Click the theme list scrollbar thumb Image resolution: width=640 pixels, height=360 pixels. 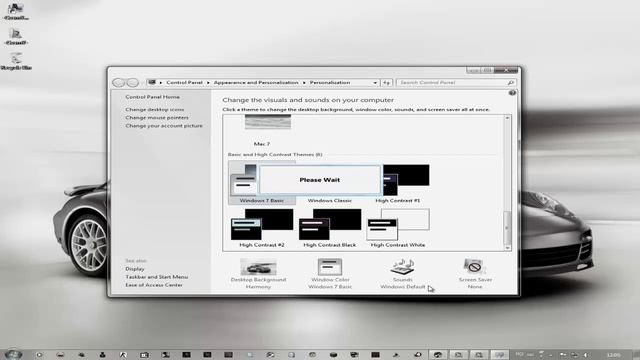507,227
